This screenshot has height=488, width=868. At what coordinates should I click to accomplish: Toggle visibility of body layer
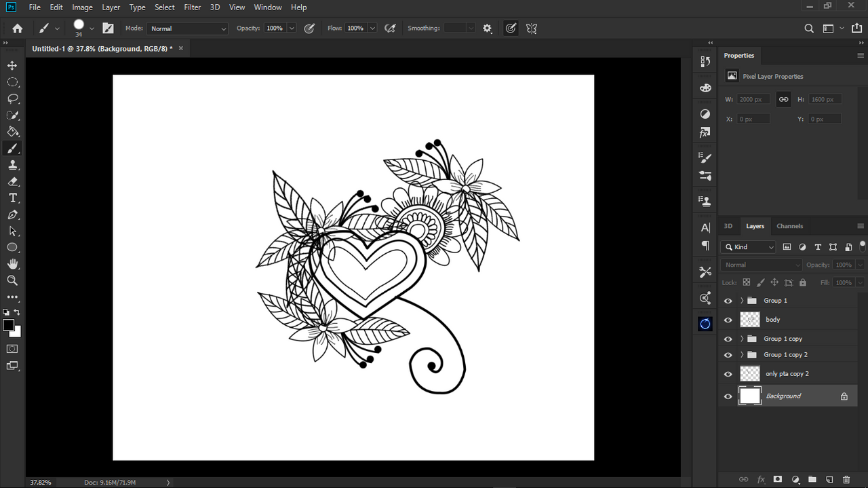[728, 320]
